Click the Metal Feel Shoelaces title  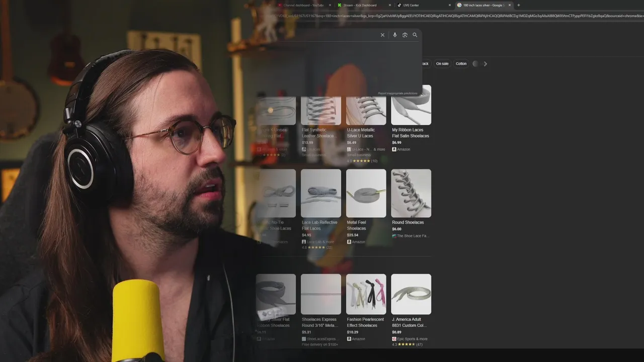point(357,225)
